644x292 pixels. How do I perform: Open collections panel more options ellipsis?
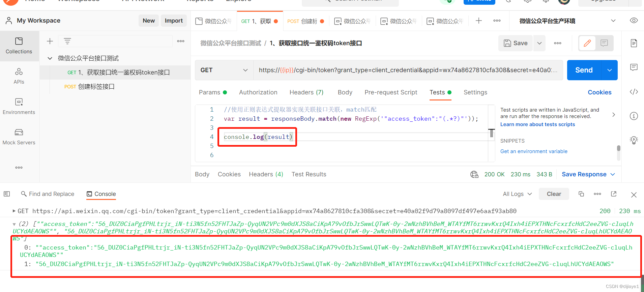(181, 41)
